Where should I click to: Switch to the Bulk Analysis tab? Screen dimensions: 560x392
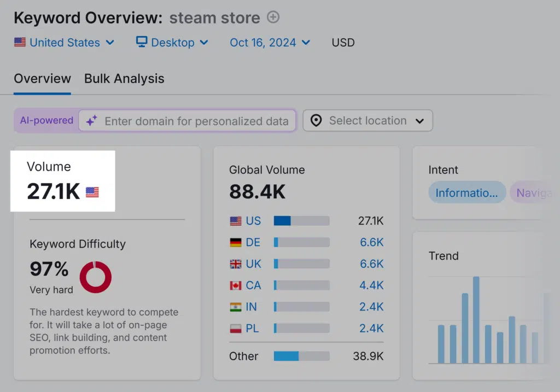[124, 79]
